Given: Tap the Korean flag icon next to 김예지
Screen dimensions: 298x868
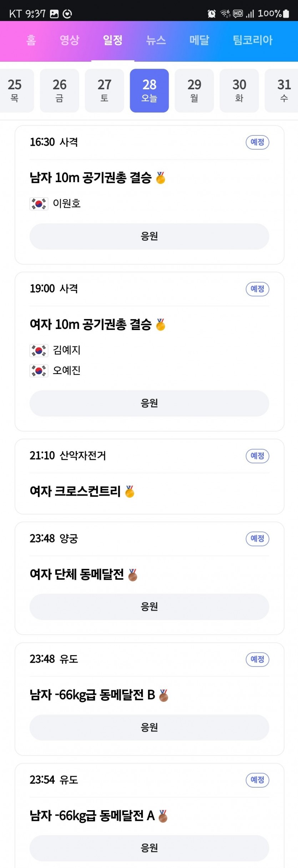Looking at the screenshot, I should pyautogui.click(x=39, y=350).
